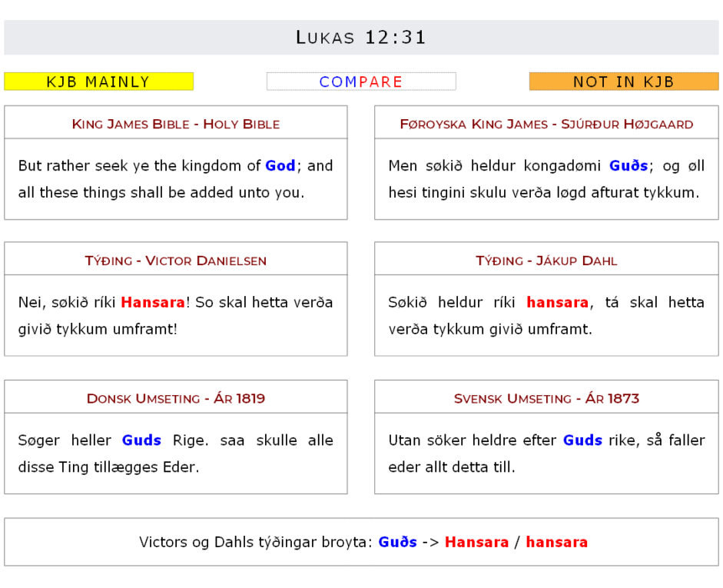Select Svensk Umseting - Ár 1873 heading

pyautogui.click(x=546, y=398)
